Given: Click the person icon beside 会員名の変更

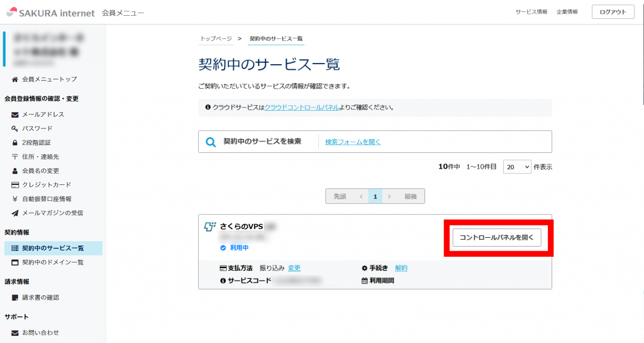Looking at the screenshot, I should coord(15,171).
